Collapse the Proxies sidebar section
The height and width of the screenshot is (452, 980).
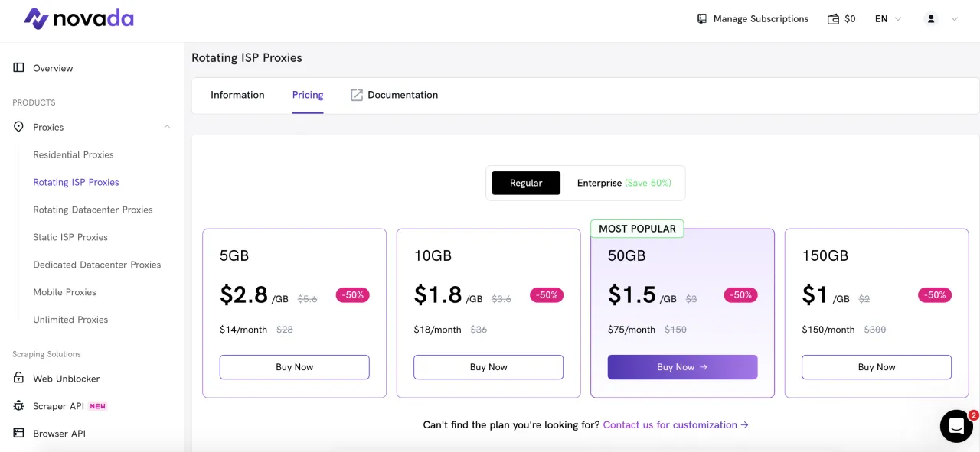(167, 127)
